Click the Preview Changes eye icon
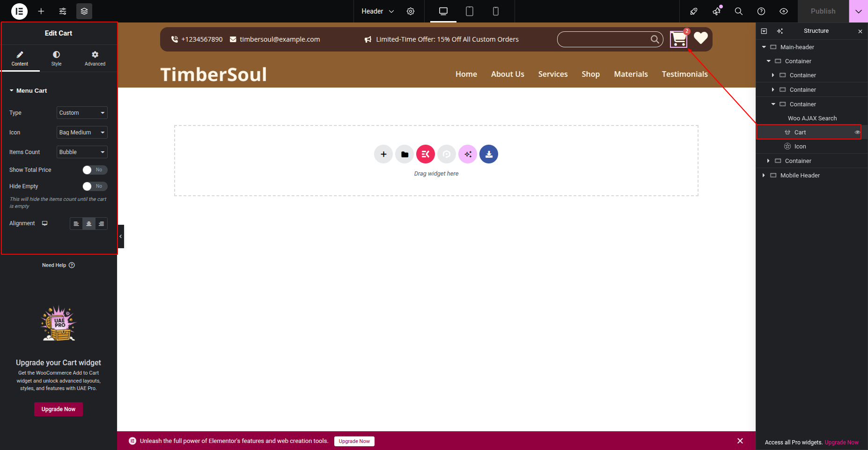The height and width of the screenshot is (450, 868). [x=784, y=11]
